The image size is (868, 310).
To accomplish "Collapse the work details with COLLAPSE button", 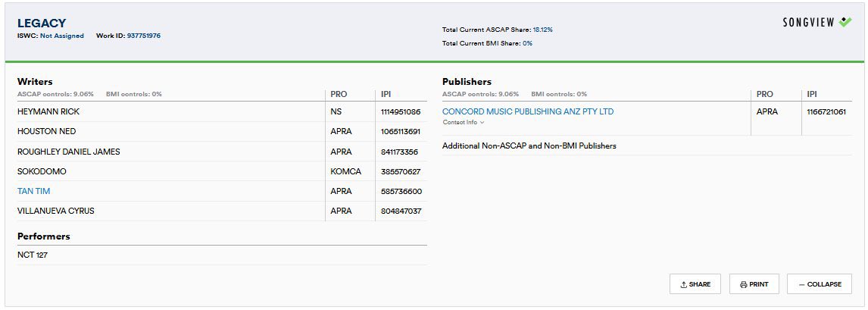I will 820,284.
